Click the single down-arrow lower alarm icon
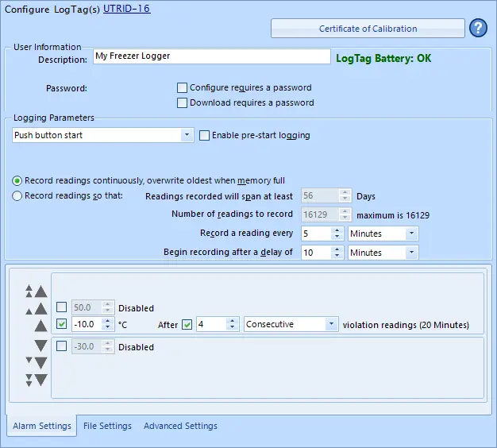 tap(40, 346)
